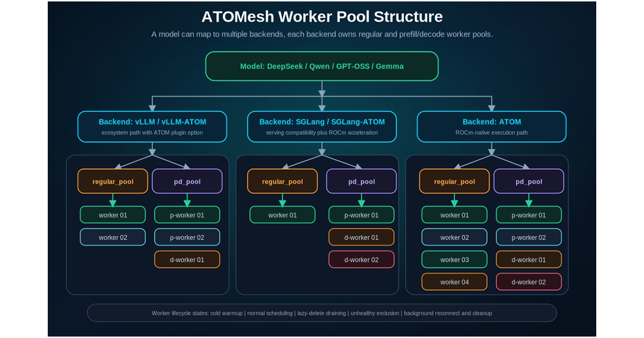The image size is (644, 338).
Task: Click 'p-worker 01' in the ATOM pd_pool
Action: click(x=529, y=215)
